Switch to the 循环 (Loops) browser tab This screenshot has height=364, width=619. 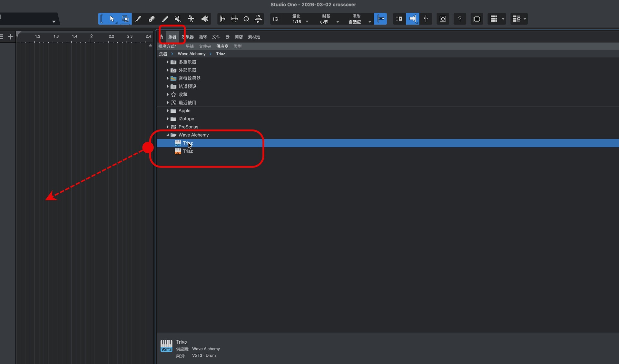click(203, 37)
